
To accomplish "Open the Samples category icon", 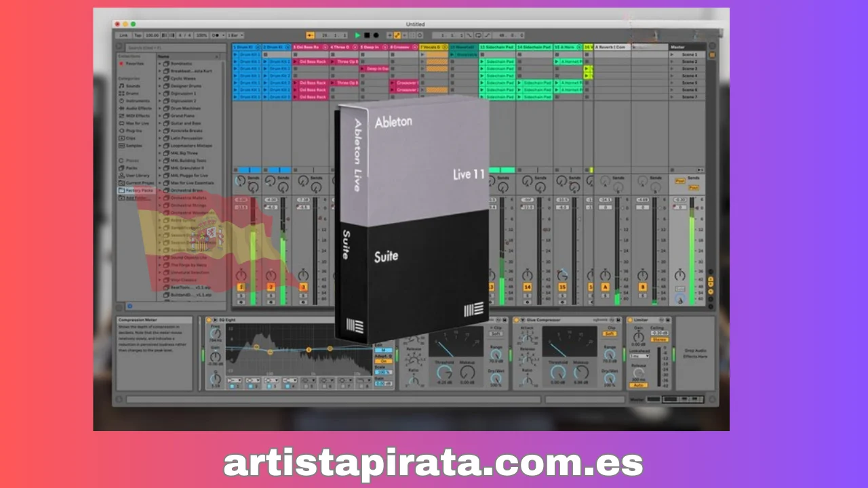I will [x=121, y=146].
